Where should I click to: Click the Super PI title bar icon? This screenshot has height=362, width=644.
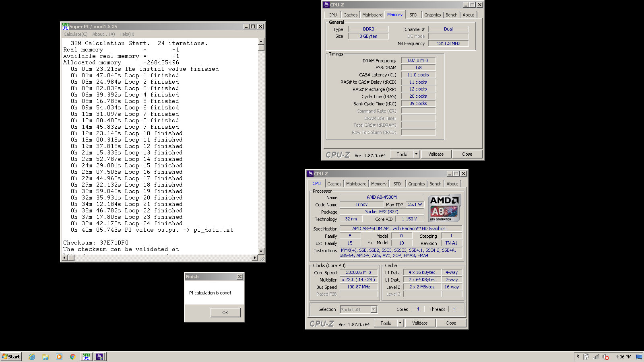65,27
